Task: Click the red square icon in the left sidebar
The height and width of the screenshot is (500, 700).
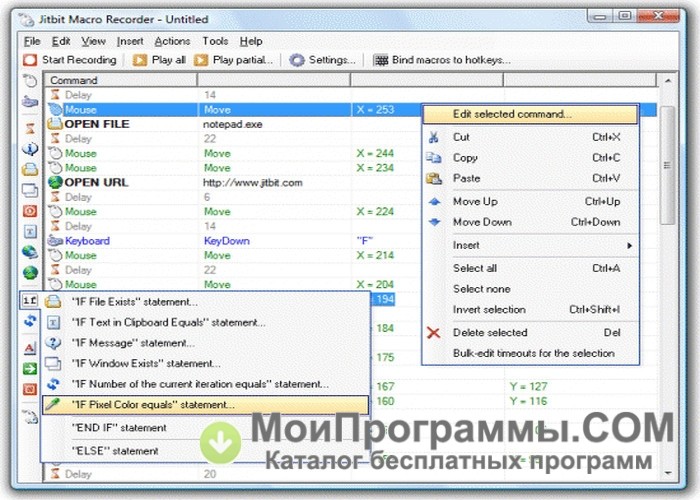Action: point(29,211)
